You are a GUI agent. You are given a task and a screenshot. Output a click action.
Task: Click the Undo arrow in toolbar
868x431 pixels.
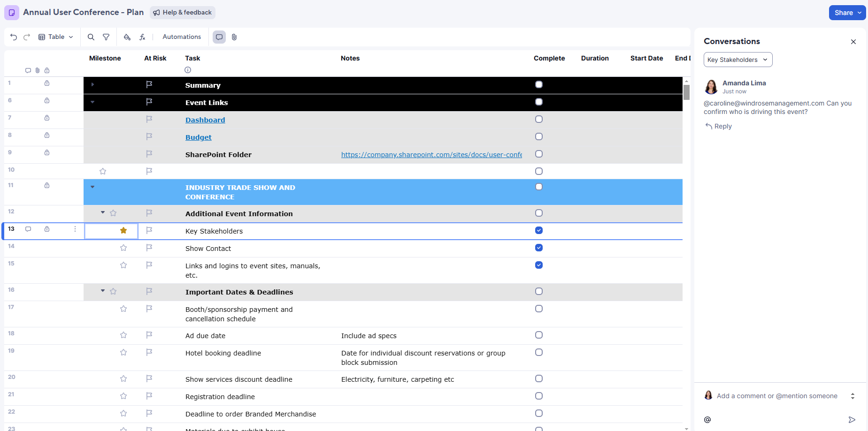14,37
